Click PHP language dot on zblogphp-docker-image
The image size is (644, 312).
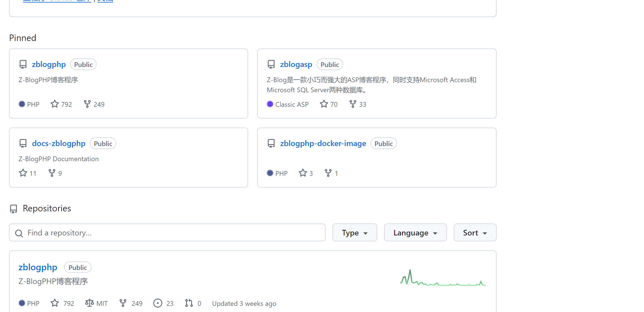tap(270, 173)
